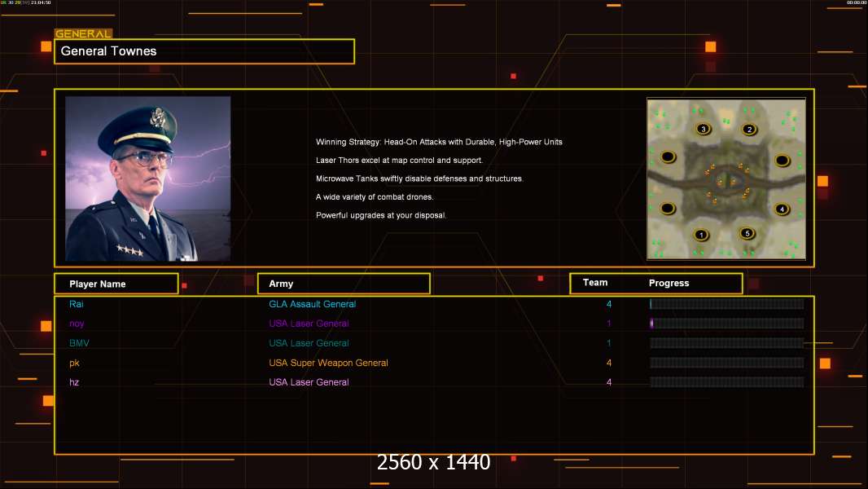Click pk's loading progress bar
Screen dimensions: 868x489
726,363
